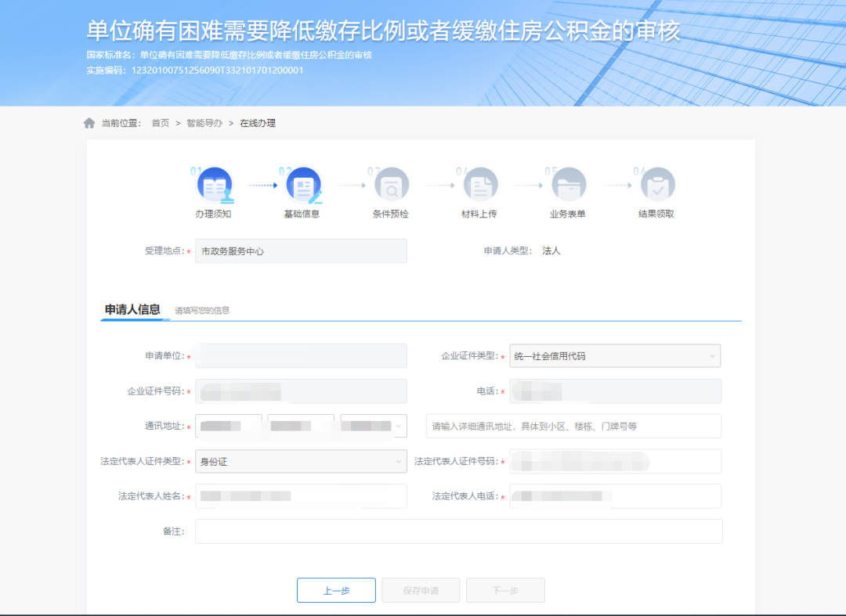This screenshot has width=846, height=616.
Task: Click the home icon beside 当前位置
Action: click(x=89, y=122)
